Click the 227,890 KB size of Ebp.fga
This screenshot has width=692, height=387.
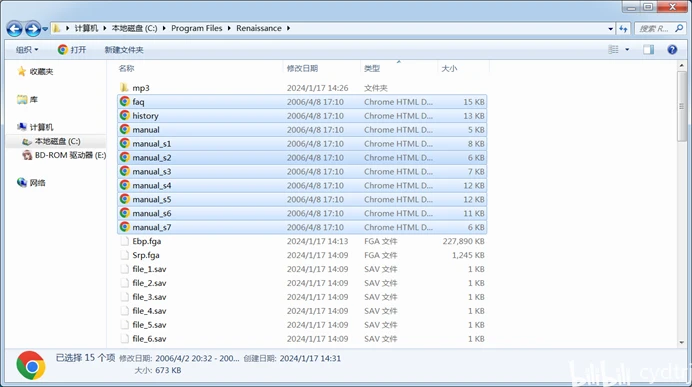463,241
